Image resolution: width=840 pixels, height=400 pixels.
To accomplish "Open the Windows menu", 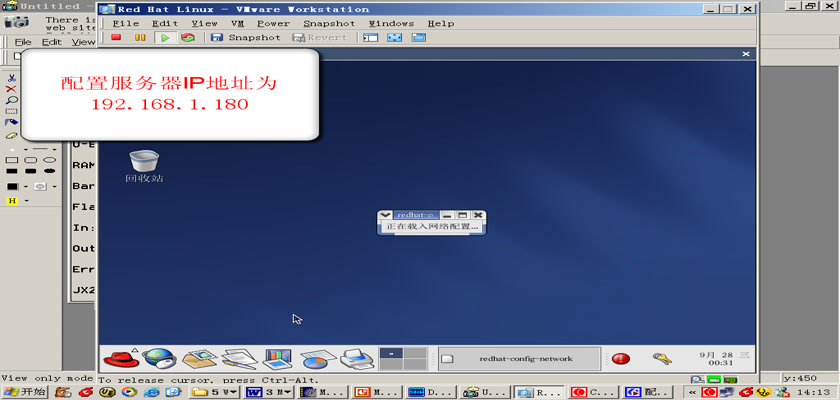I will (391, 24).
